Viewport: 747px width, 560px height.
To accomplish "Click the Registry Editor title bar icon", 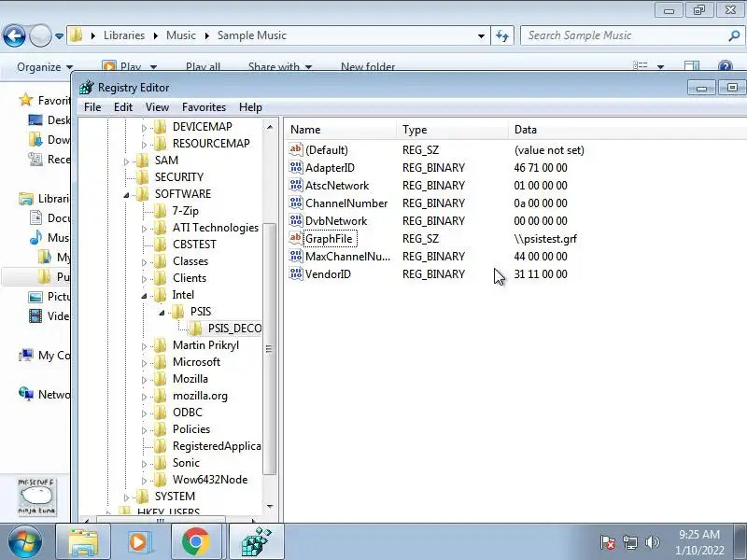I will (87, 88).
